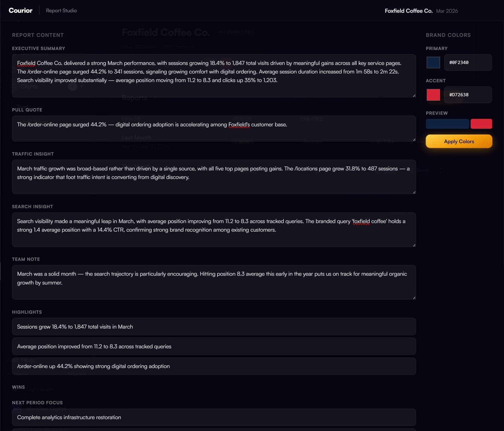The image size is (504, 431).
Task: Click the navy preview color bar
Action: [x=447, y=124]
